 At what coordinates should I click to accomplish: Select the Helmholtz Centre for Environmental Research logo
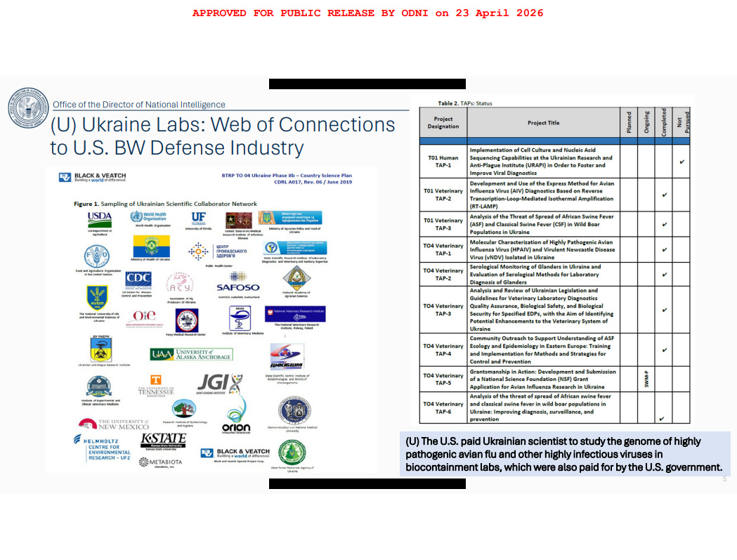[102, 447]
